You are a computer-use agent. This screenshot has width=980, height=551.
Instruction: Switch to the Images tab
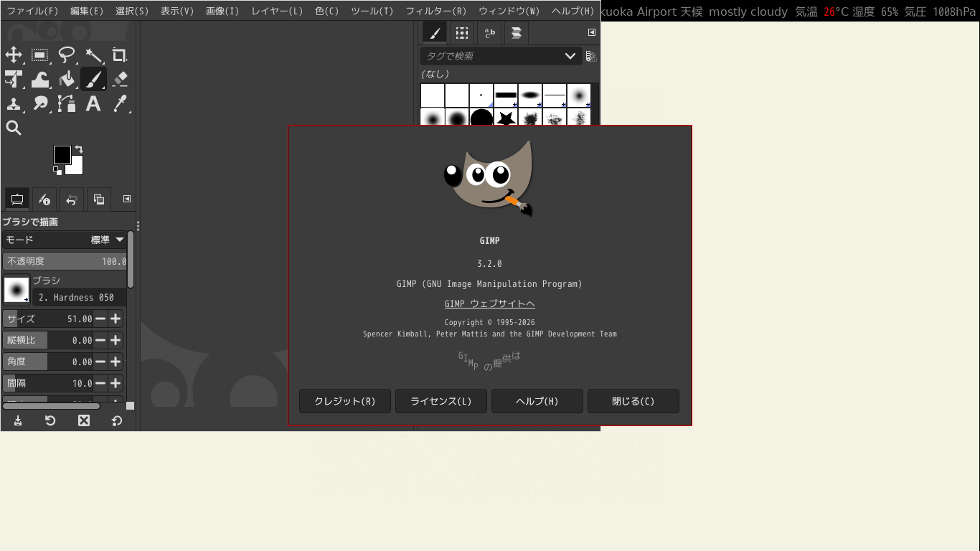click(x=99, y=199)
